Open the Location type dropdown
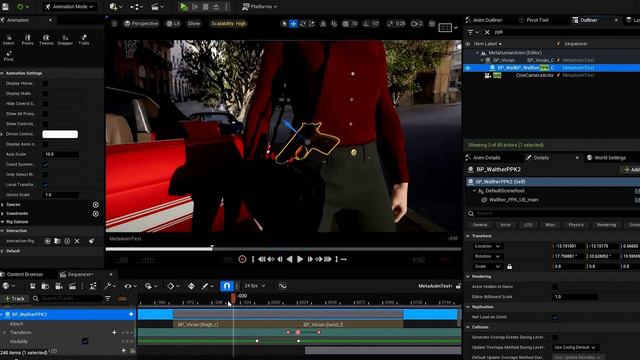The height and width of the screenshot is (360, 640). coord(487,246)
